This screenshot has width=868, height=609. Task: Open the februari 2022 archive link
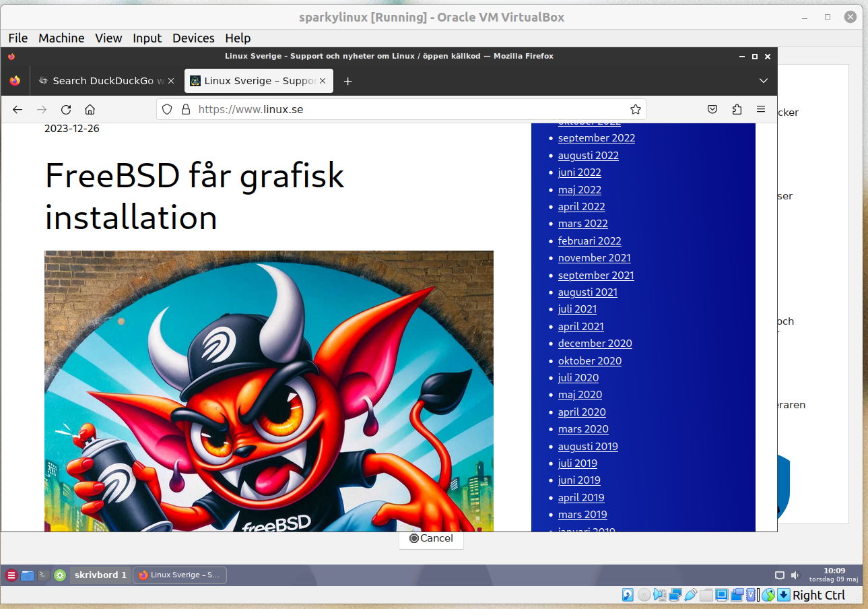click(590, 241)
